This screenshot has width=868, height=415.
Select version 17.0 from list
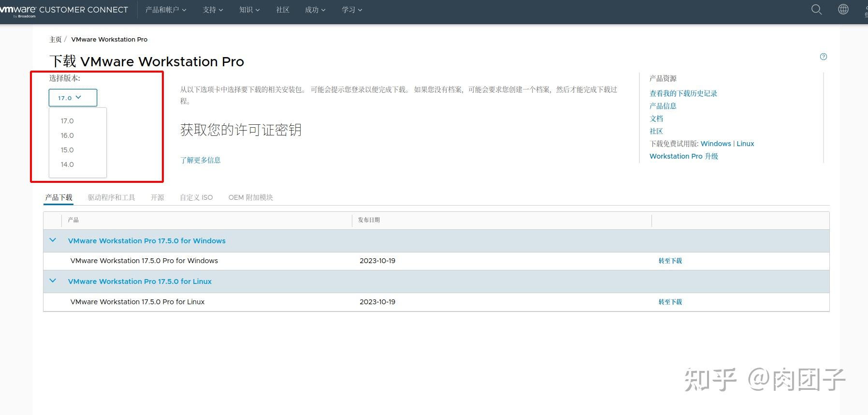(x=67, y=121)
